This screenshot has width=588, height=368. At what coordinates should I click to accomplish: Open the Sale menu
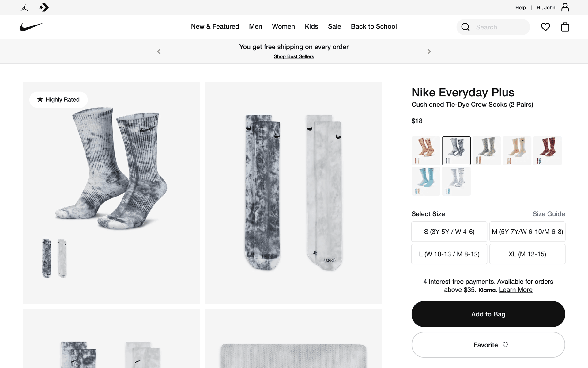(334, 26)
